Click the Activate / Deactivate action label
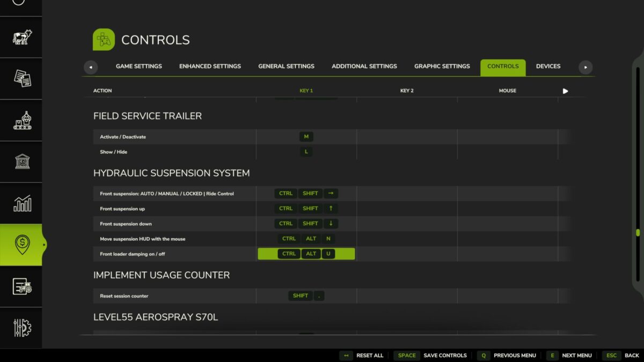Viewport: 644px width, 362px height. (123, 137)
